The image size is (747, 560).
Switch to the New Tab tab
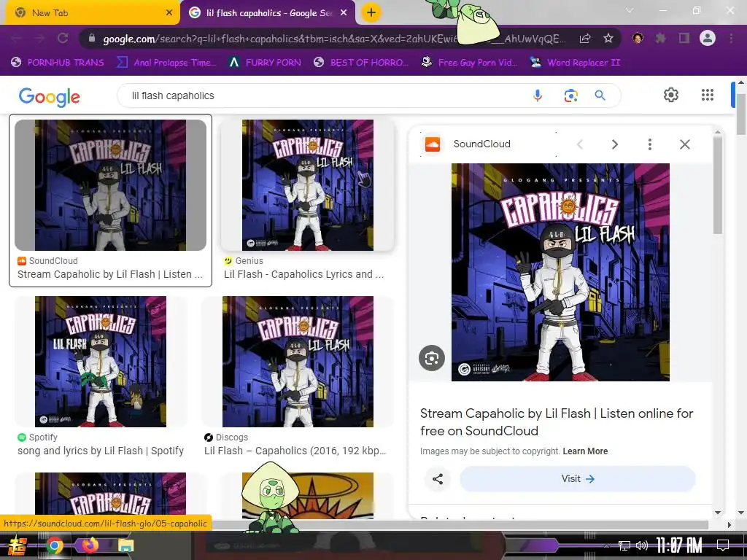90,13
